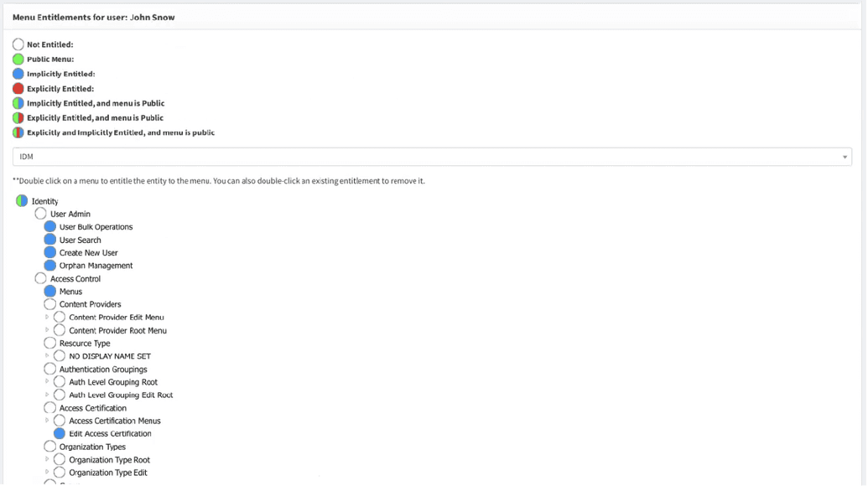
Task: Click the green Public Menu swatch
Action: click(x=18, y=59)
